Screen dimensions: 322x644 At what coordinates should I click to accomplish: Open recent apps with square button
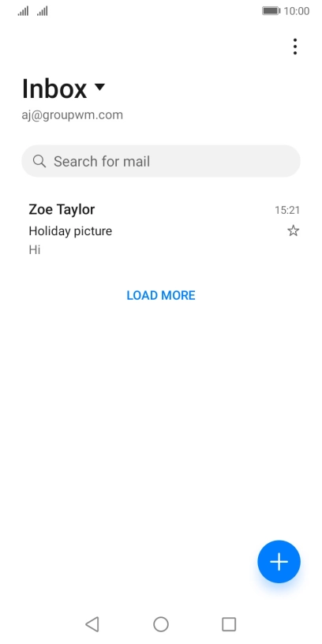[x=229, y=623]
